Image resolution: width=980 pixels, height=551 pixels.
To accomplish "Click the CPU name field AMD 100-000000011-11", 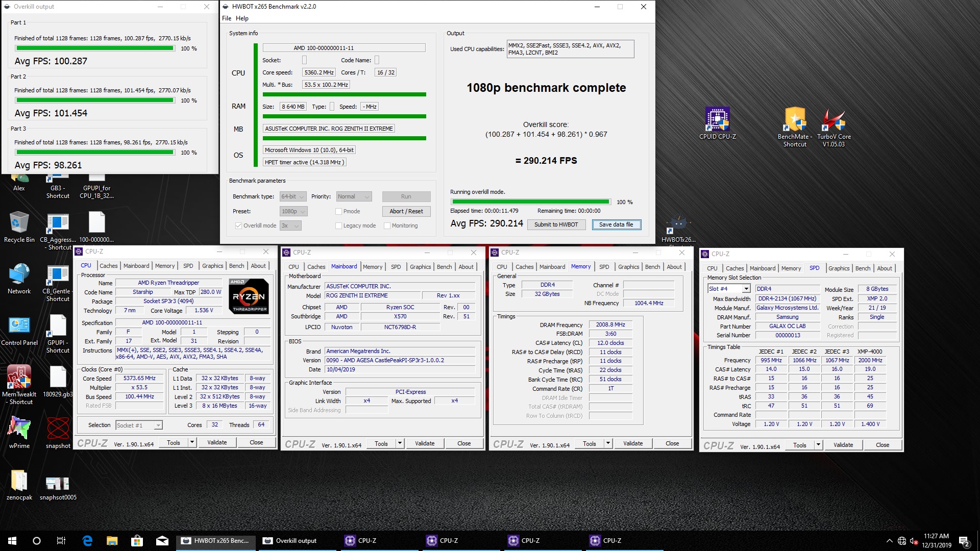I will click(344, 48).
